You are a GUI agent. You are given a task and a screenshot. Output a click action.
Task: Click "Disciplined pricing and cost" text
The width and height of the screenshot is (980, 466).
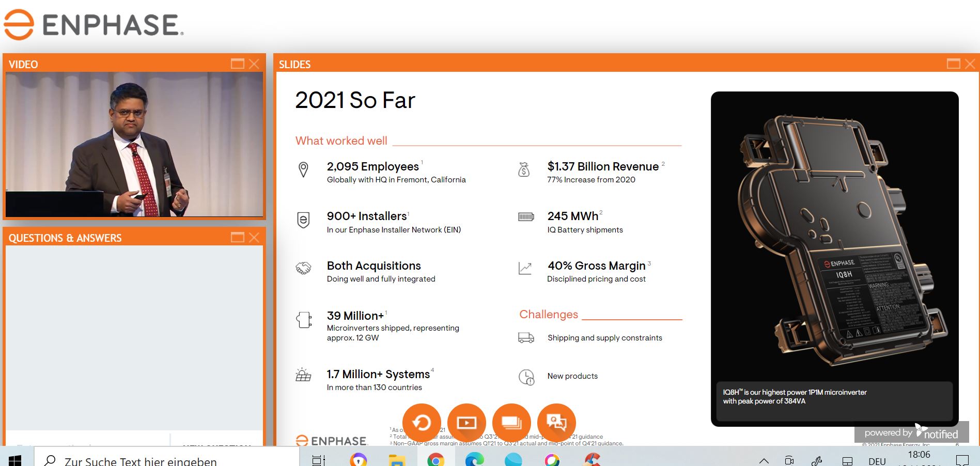pyautogui.click(x=597, y=279)
